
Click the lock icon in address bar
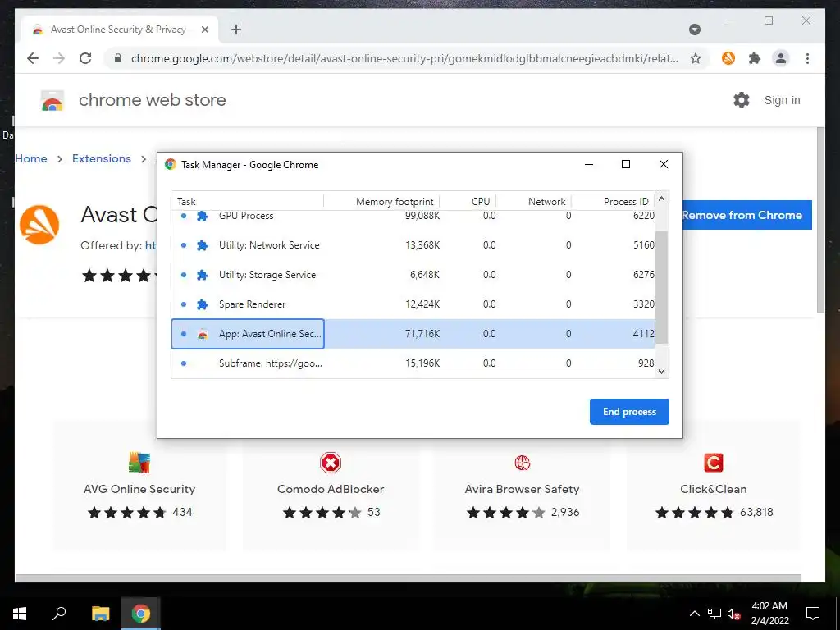point(118,58)
